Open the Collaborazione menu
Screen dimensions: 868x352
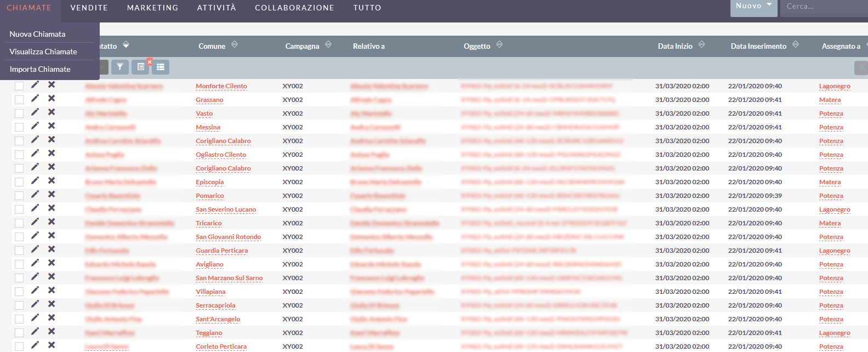[294, 8]
